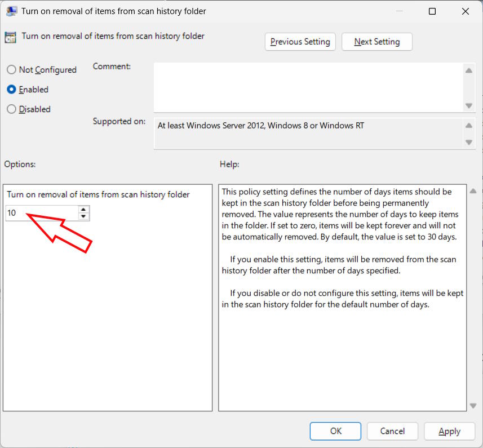Decrement the days value with the down stepper arrow
This screenshot has height=448, width=483.
83,216
